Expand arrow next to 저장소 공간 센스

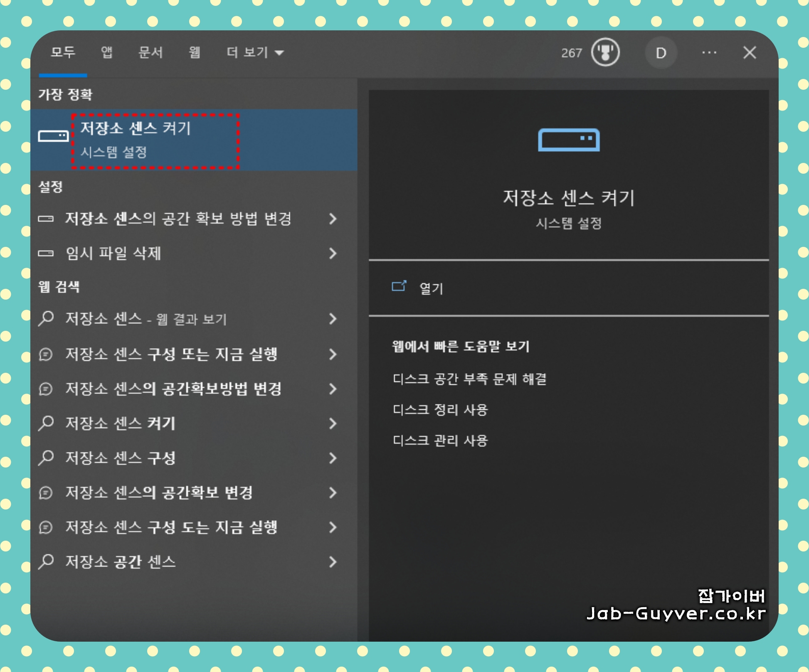pos(333,562)
